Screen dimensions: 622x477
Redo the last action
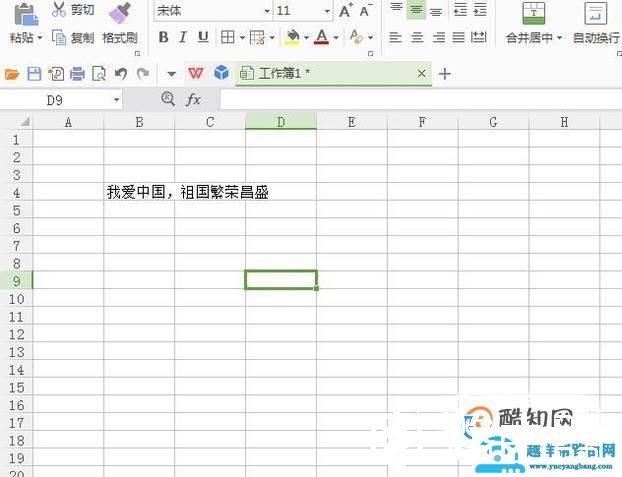tap(143, 74)
